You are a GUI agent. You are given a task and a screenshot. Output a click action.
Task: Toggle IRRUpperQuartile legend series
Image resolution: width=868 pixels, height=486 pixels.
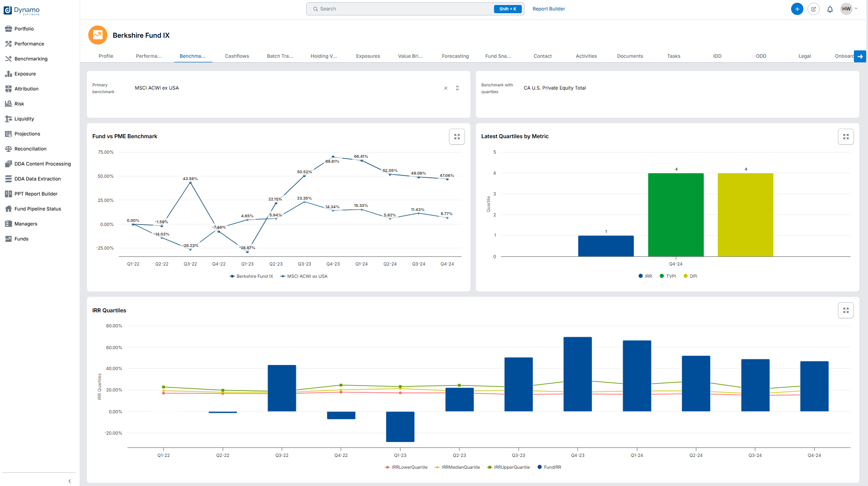tap(508, 467)
